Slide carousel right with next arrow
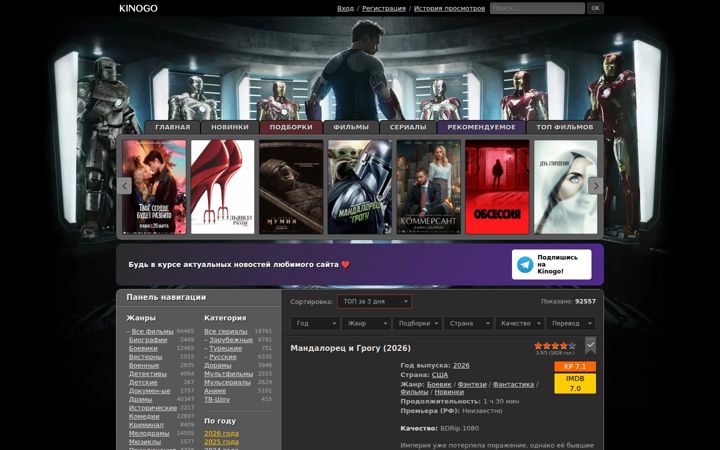 tap(596, 186)
